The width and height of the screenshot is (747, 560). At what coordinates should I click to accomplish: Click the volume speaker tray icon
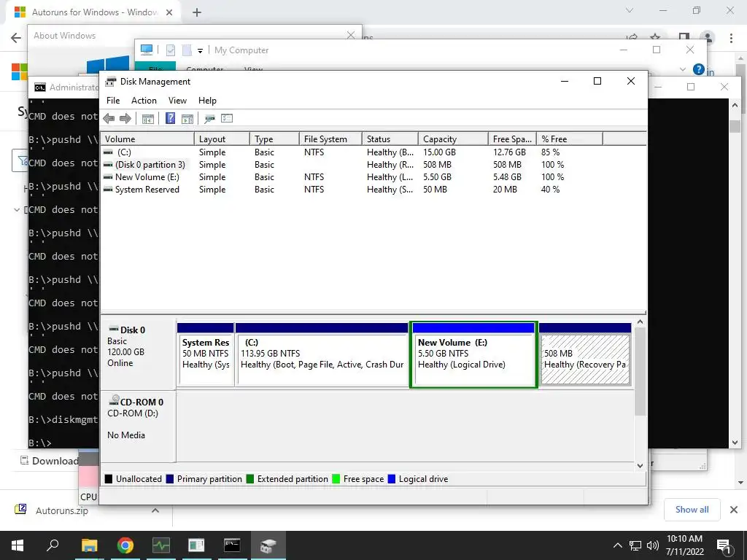pos(653,545)
